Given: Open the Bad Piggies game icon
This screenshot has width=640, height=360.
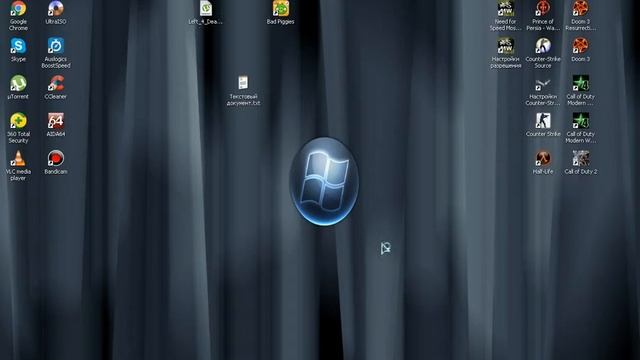Looking at the screenshot, I should click(x=281, y=9).
